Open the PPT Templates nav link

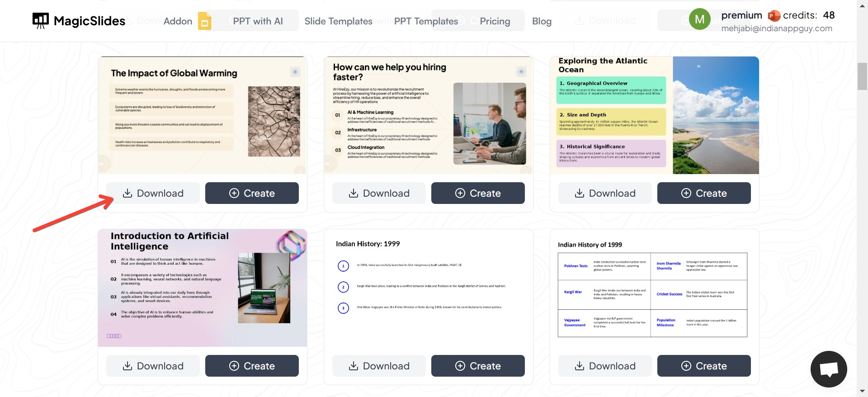[426, 21]
